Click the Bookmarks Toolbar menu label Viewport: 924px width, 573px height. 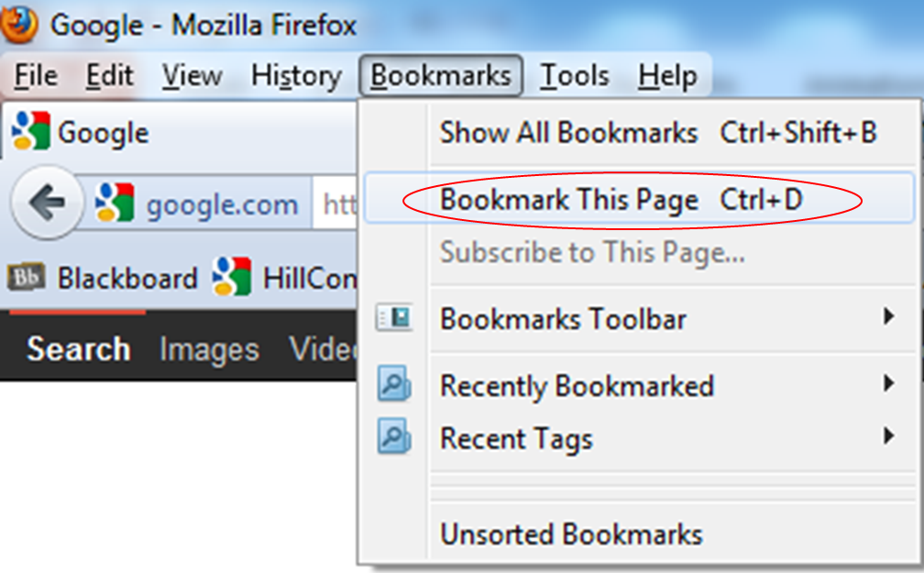[564, 319]
